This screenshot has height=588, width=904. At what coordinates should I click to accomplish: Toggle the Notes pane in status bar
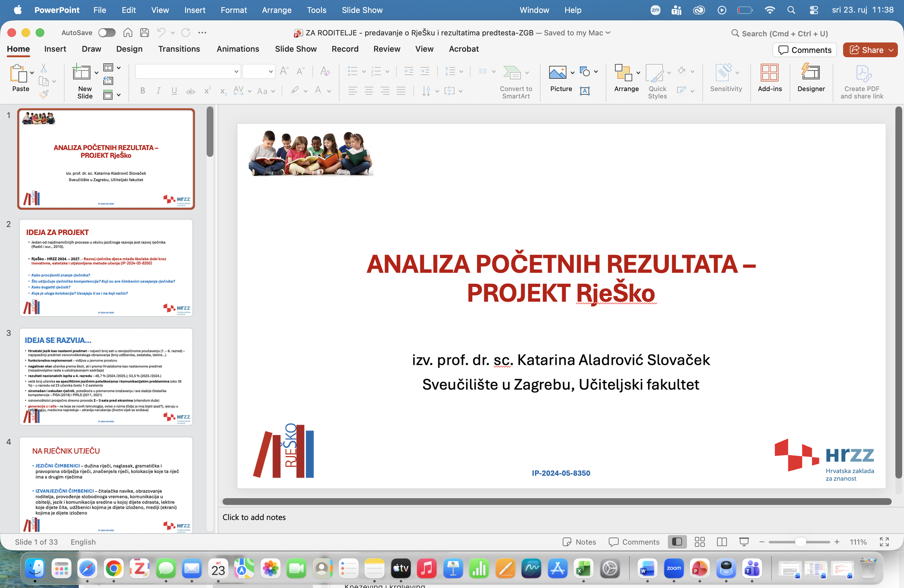579,542
